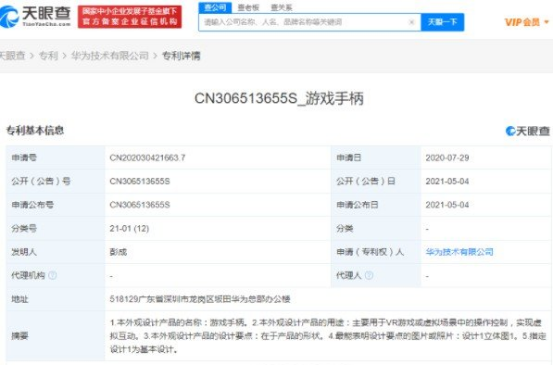Click the 天眼查 breadcrumb home link
The height and width of the screenshot is (365, 554).
[12, 55]
